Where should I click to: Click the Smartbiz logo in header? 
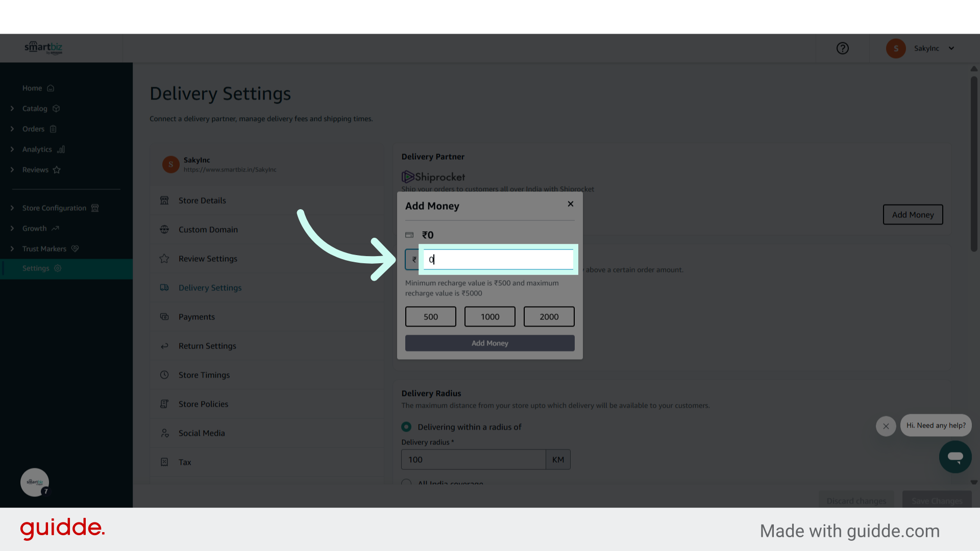[43, 48]
